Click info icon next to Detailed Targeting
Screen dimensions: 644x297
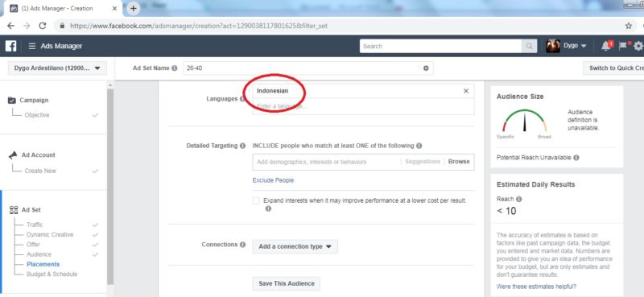coord(243,146)
